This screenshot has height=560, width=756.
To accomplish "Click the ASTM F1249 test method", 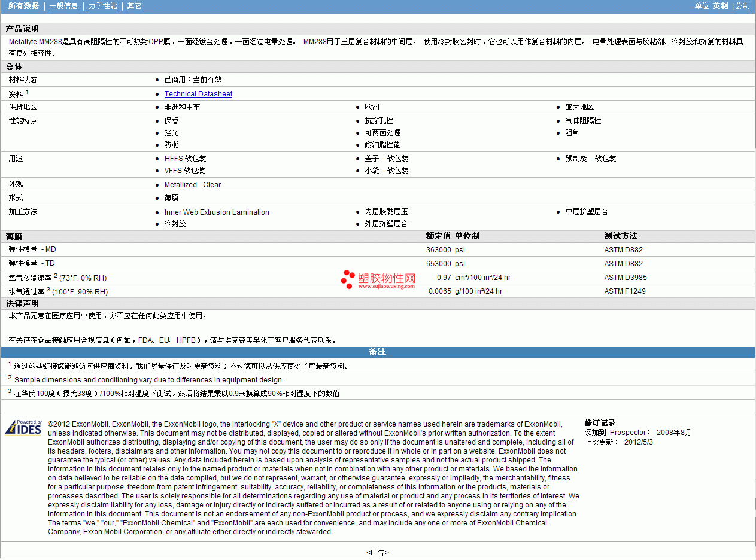I will (625, 291).
